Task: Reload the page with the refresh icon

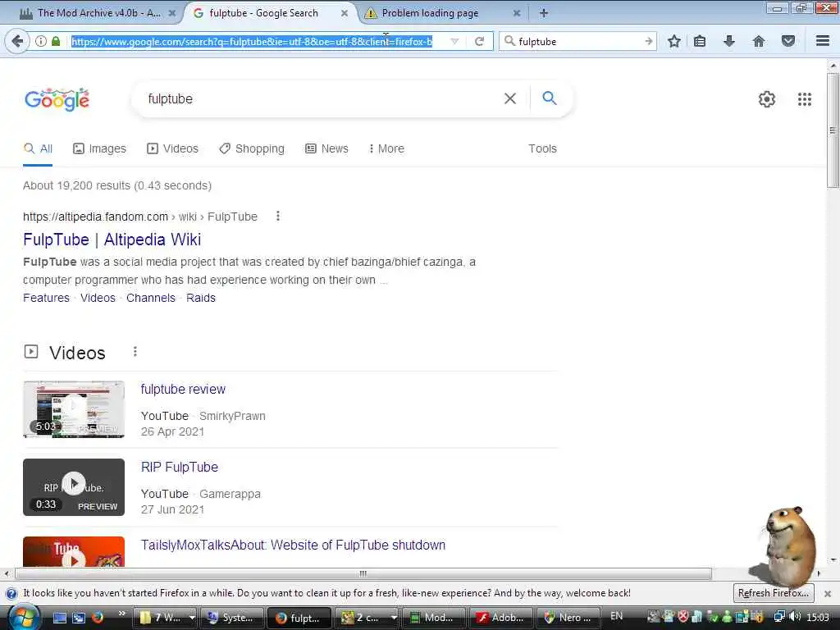Action: point(479,41)
